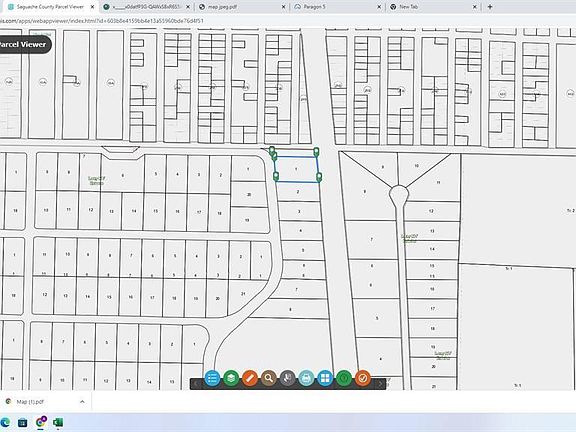Click the browser address bar URL

coord(102,21)
